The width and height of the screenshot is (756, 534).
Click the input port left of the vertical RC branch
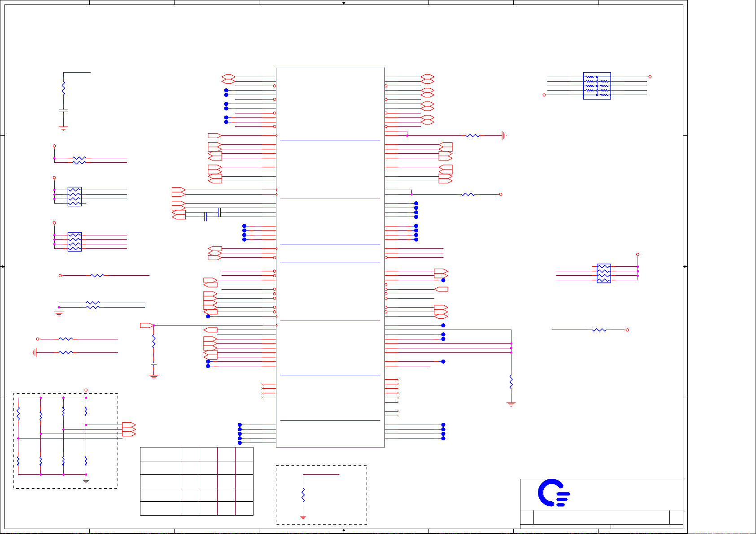[x=147, y=326]
